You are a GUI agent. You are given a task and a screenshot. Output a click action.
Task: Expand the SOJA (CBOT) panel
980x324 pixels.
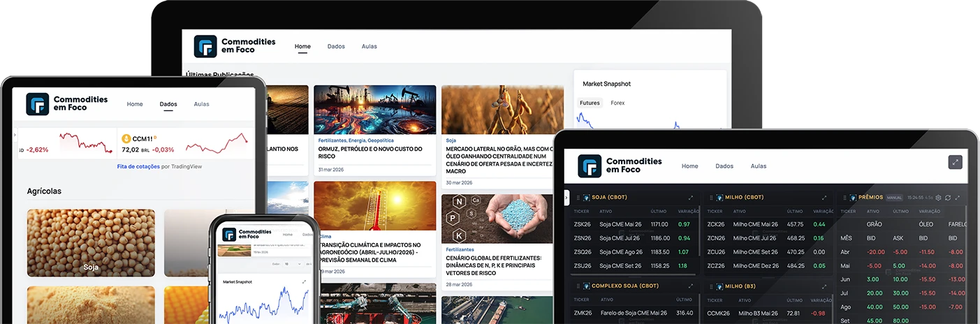[691, 198]
